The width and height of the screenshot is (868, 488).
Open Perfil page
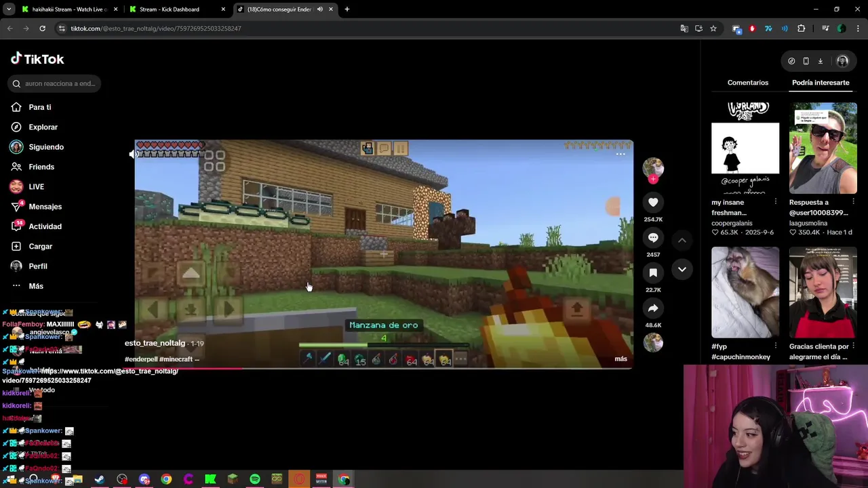38,266
